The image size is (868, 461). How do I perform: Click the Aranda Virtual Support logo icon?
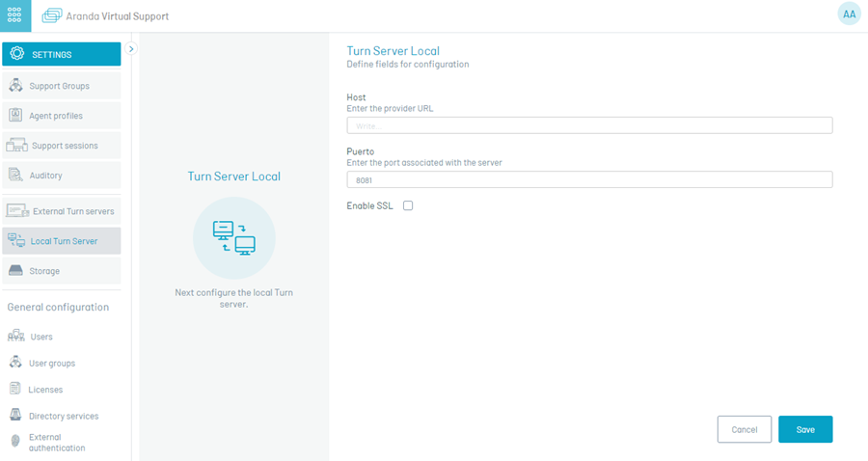pos(52,16)
